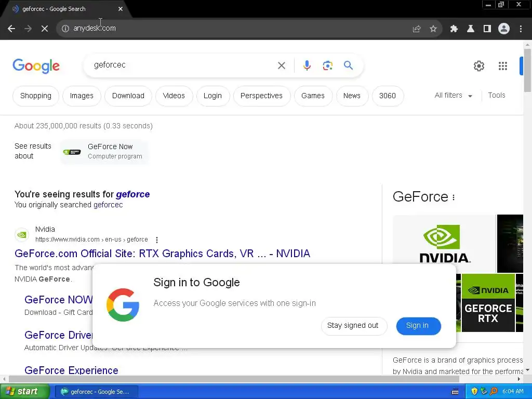532x399 pixels.
Task: Open the GeForce RTX image thumbnail
Action: click(x=488, y=303)
